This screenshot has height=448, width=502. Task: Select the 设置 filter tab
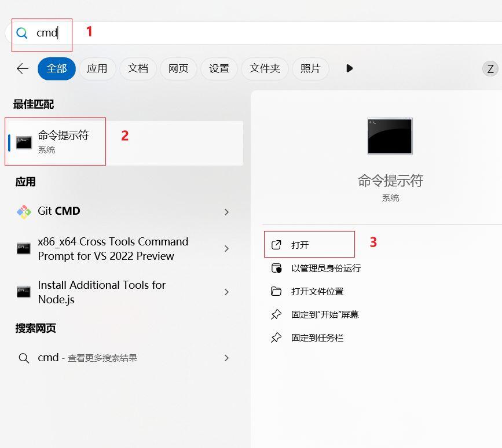[219, 68]
